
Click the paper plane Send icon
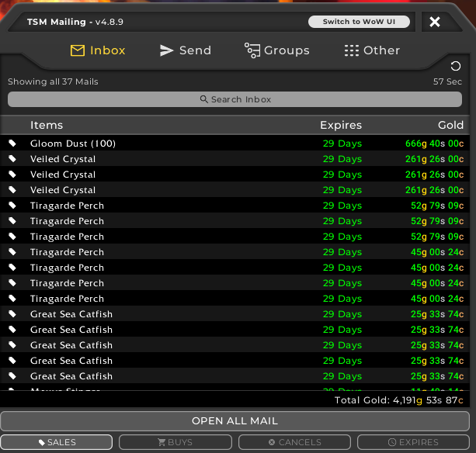pyautogui.click(x=166, y=50)
